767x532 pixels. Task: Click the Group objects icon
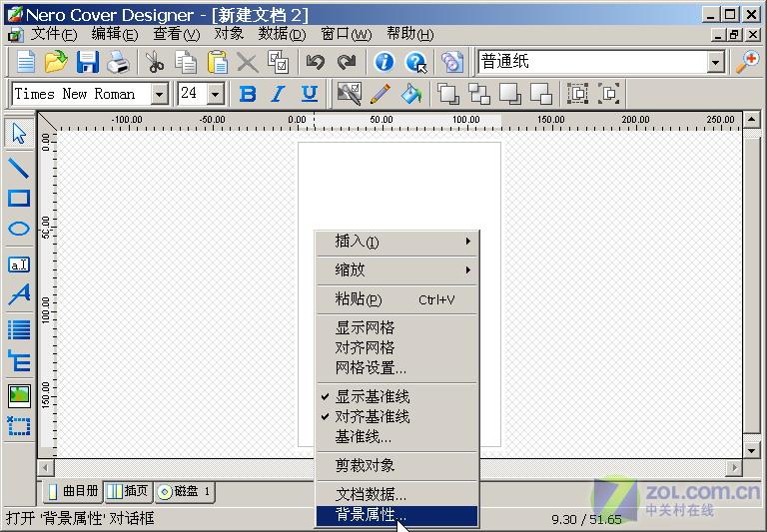(x=577, y=94)
